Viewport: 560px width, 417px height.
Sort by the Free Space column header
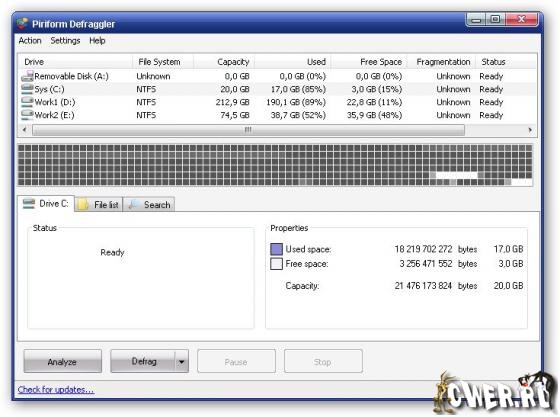pyautogui.click(x=369, y=62)
